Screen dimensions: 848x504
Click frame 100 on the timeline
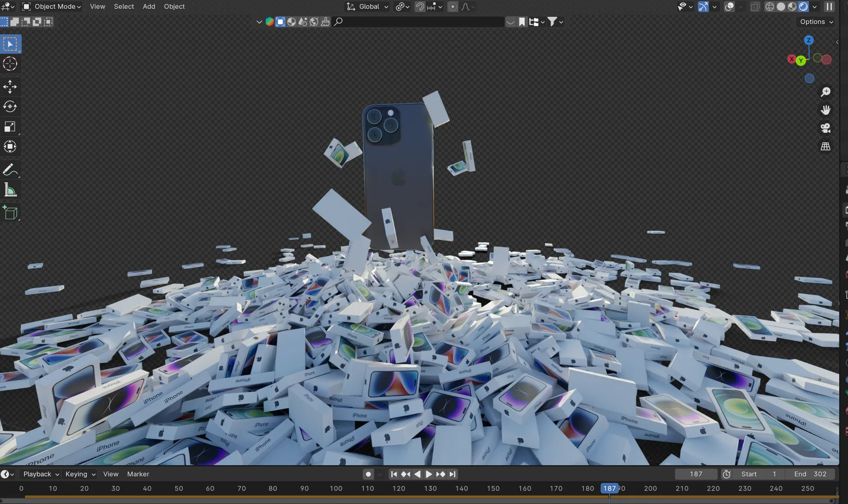(335, 488)
